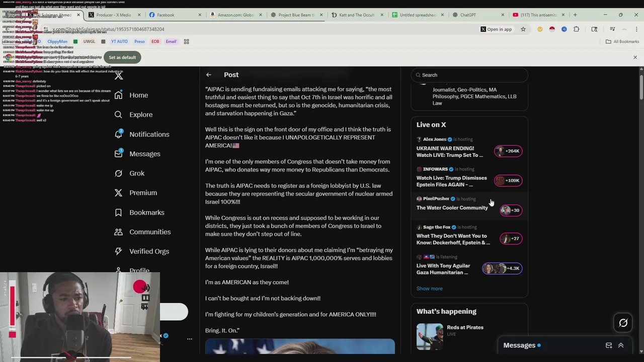Close the ChatGPT tab
This screenshot has height=362, width=644.
[x=503, y=15]
